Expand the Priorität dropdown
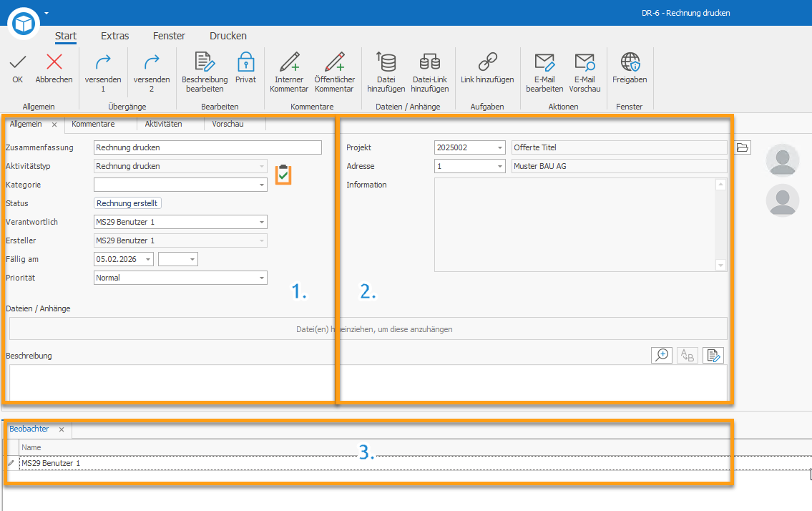812x511 pixels. click(262, 278)
